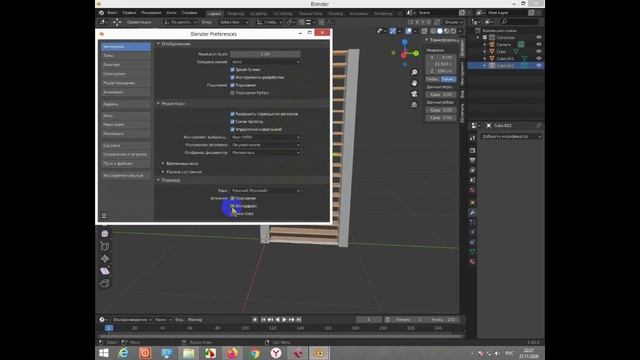Click the Windows Start button
The image size is (640, 360).
tap(104, 353)
